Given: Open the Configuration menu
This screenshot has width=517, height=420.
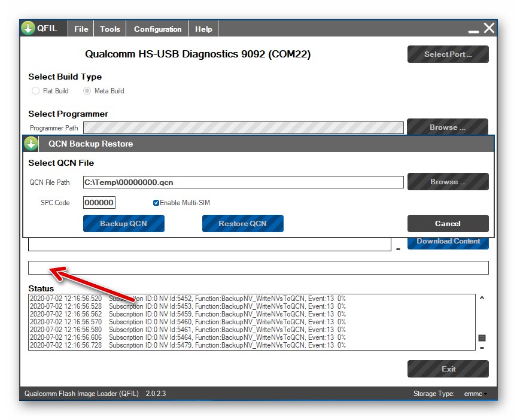Looking at the screenshot, I should click(x=157, y=29).
